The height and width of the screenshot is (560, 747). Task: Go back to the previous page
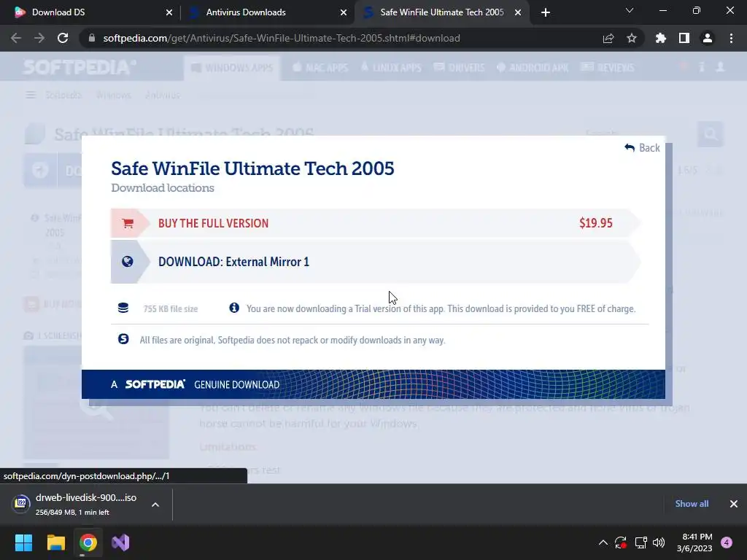tap(16, 38)
